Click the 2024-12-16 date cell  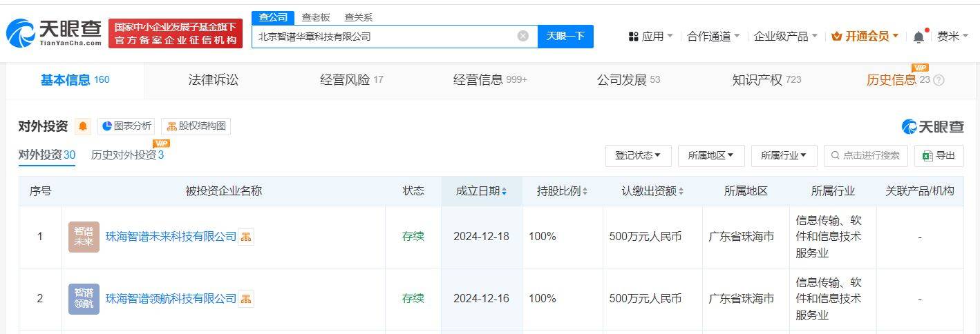(x=481, y=299)
